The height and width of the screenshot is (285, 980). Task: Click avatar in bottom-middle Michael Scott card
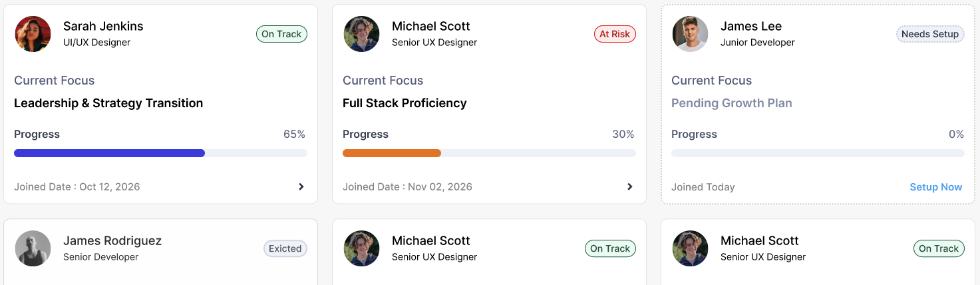(x=362, y=248)
